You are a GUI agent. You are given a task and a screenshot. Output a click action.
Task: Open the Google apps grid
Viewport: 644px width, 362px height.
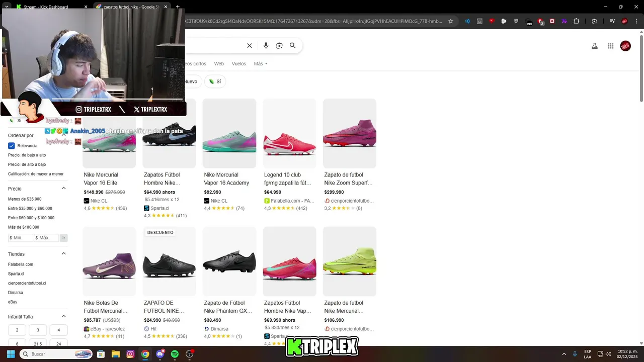[x=611, y=46]
